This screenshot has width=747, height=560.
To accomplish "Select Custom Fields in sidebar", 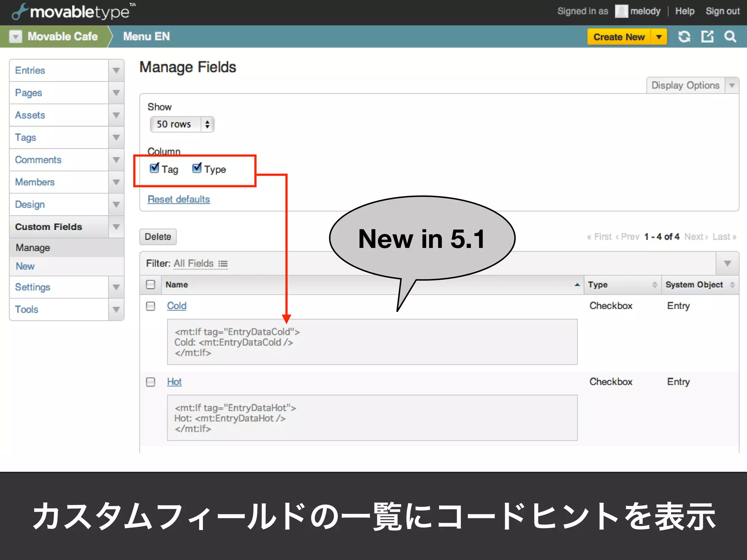I will click(x=59, y=227).
